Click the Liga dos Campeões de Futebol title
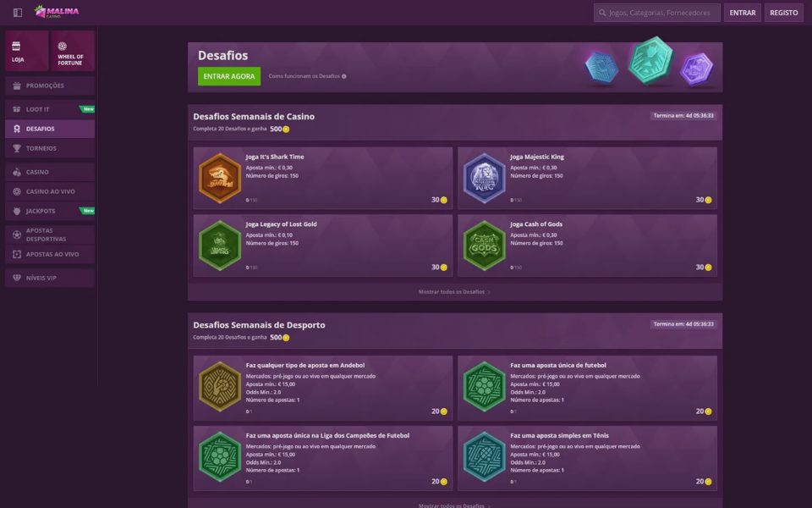The width and height of the screenshot is (812, 508). coord(327,435)
